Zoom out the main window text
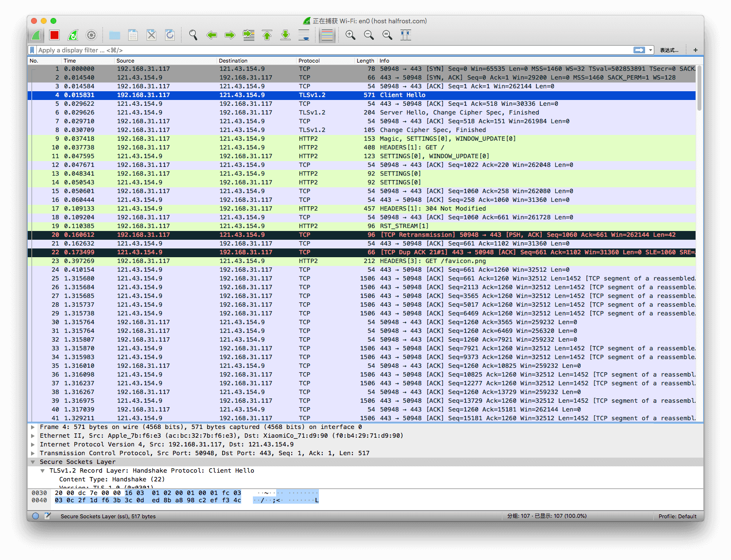731x560 pixels. (369, 35)
